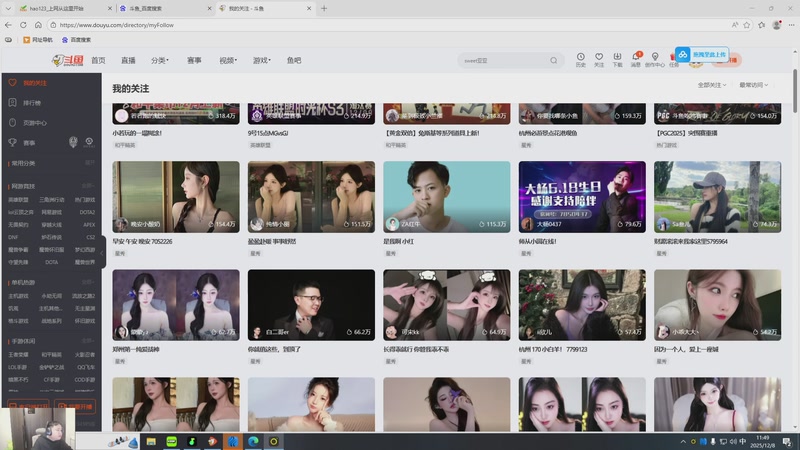
Task: Open the 下载 download icon
Action: click(x=617, y=59)
